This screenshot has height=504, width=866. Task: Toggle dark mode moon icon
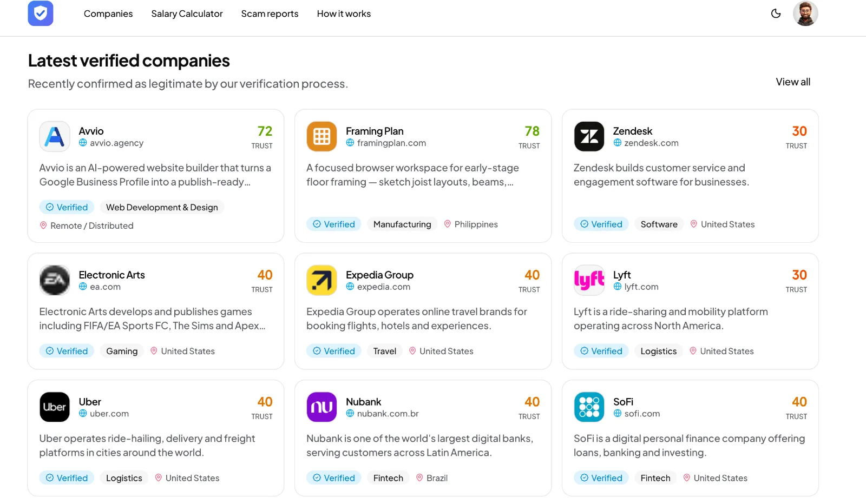click(776, 14)
